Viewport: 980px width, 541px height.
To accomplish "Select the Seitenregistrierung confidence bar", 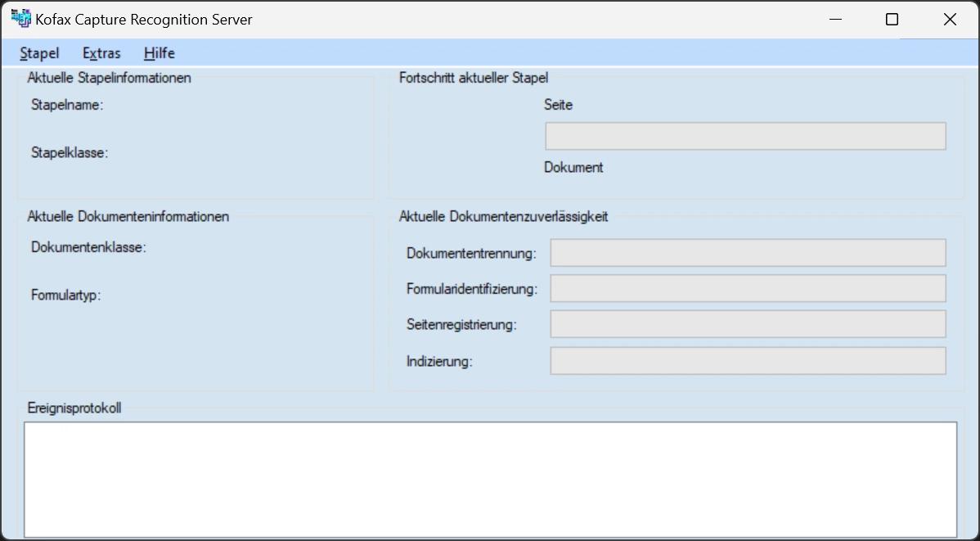I will tap(748, 324).
